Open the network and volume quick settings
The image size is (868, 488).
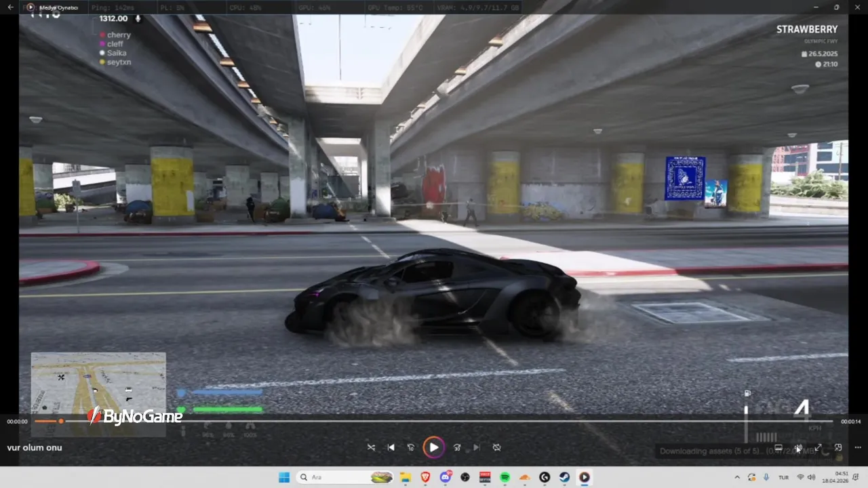point(806,477)
